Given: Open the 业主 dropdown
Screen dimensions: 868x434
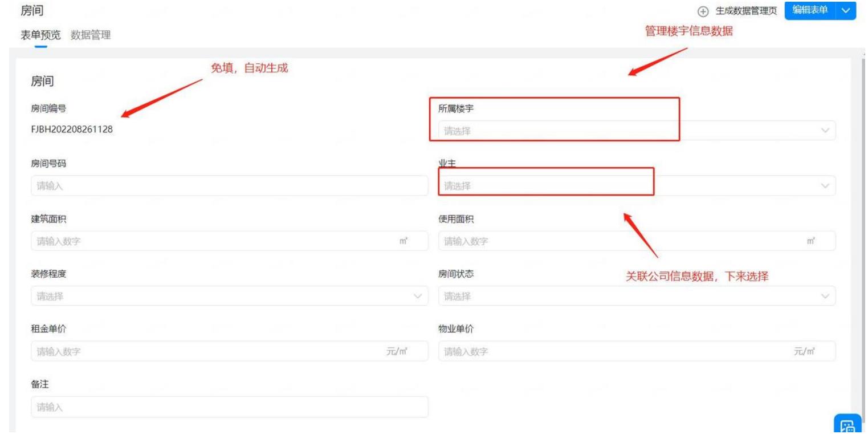Looking at the screenshot, I should point(637,185).
